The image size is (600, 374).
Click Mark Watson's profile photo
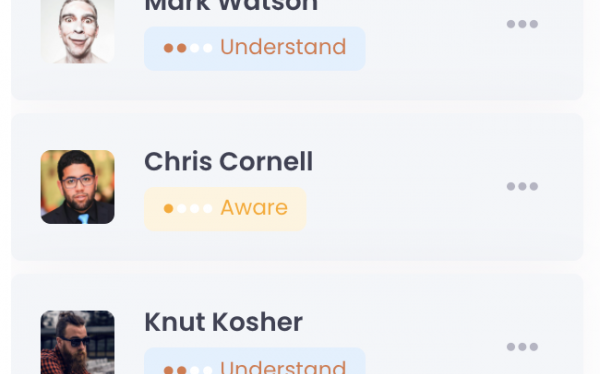[x=78, y=31]
